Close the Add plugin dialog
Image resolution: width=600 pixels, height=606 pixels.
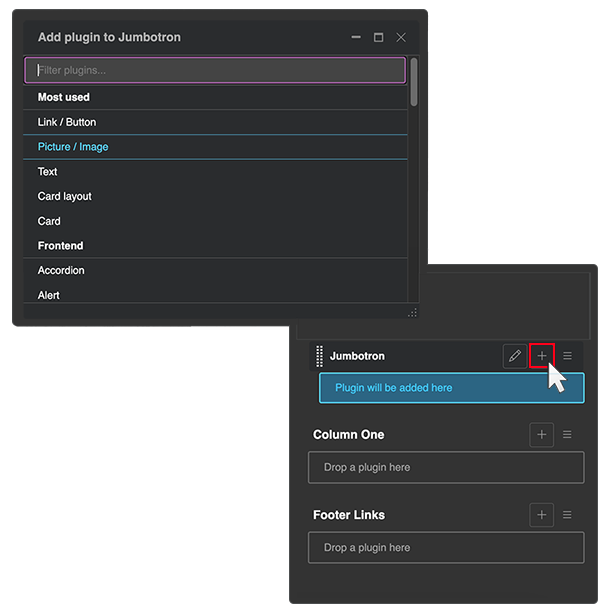click(x=401, y=37)
